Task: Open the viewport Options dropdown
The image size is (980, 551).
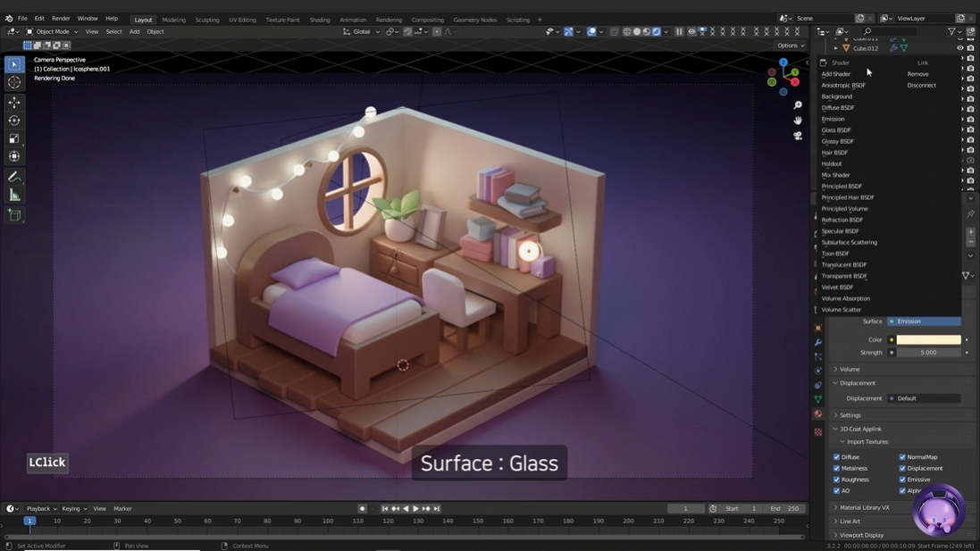Action: point(790,46)
